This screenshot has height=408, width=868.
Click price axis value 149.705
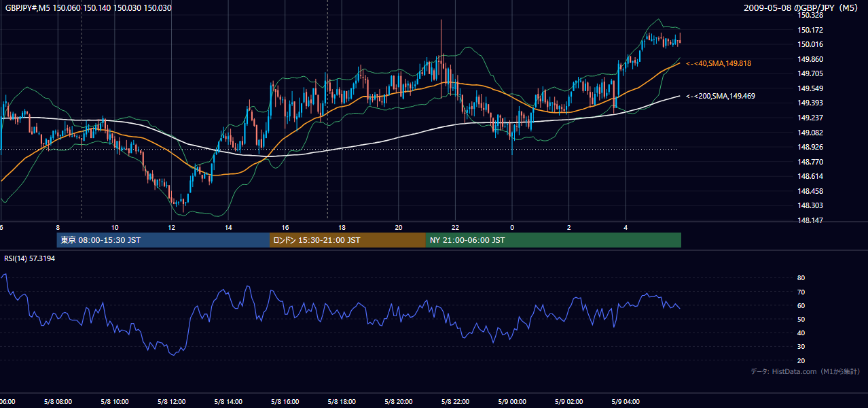[810, 74]
